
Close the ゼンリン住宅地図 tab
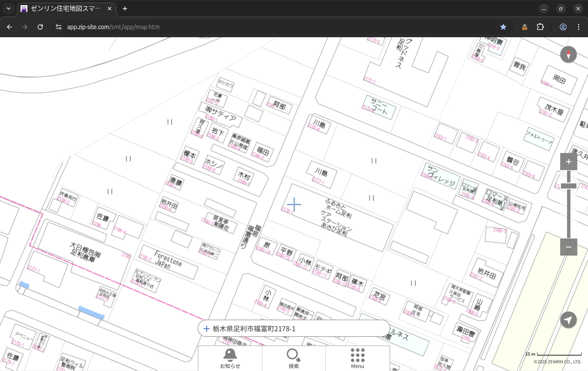[110, 9]
